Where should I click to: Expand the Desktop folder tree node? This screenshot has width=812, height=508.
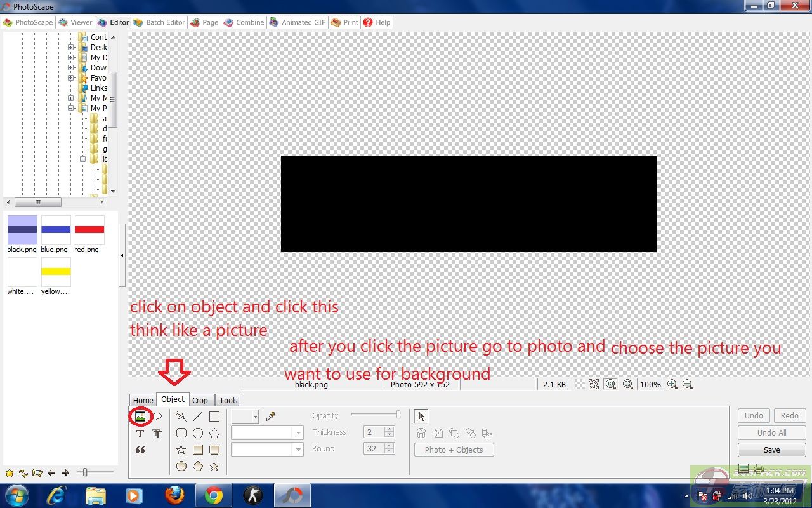pos(71,47)
